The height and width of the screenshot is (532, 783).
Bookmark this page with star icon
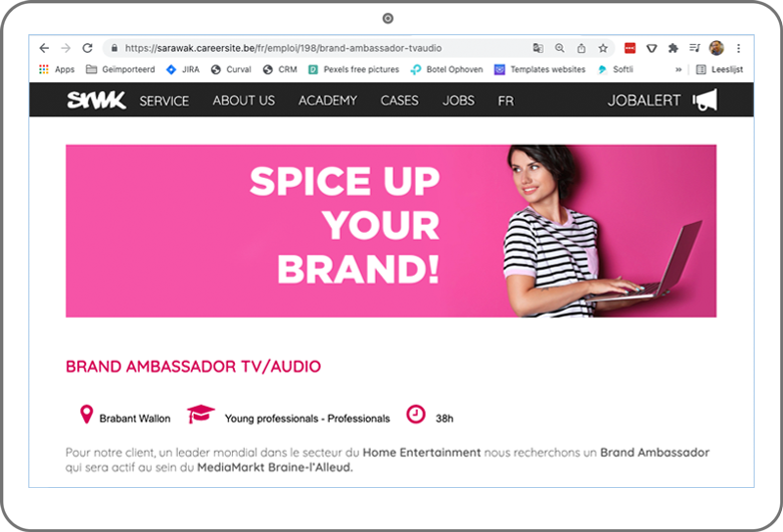coord(603,48)
